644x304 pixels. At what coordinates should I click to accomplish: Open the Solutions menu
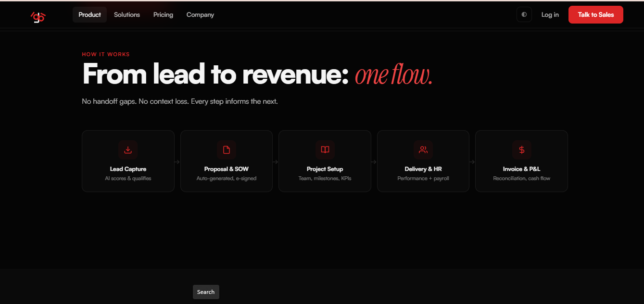point(127,15)
